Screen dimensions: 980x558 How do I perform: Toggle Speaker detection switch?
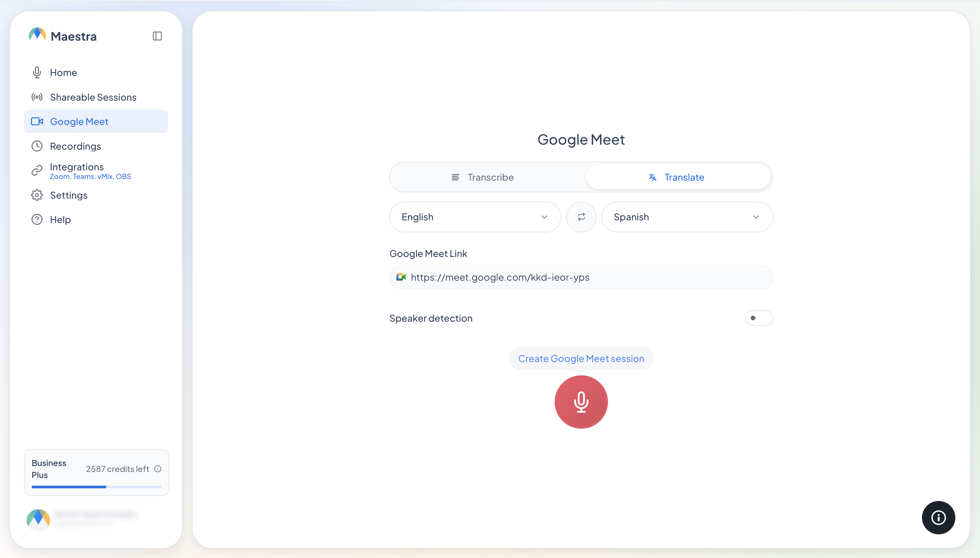pyautogui.click(x=759, y=318)
